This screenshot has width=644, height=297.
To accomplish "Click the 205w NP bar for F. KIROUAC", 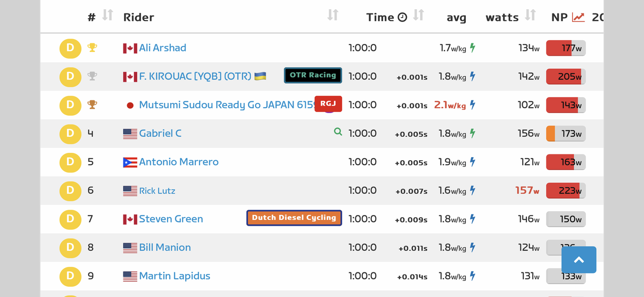I will tap(566, 77).
